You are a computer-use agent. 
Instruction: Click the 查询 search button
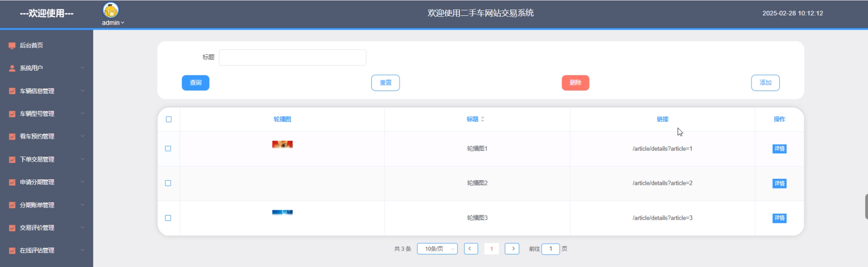(x=195, y=83)
